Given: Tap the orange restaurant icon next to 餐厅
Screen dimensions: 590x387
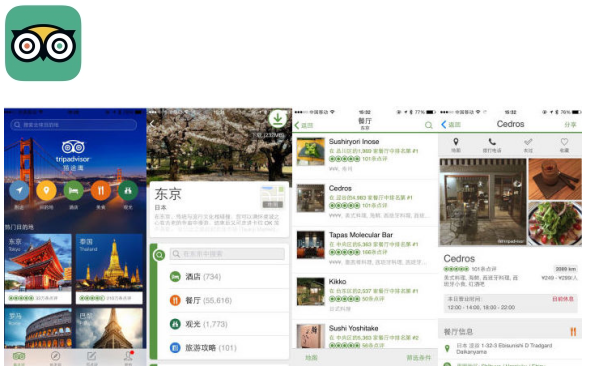Looking at the screenshot, I should [175, 300].
